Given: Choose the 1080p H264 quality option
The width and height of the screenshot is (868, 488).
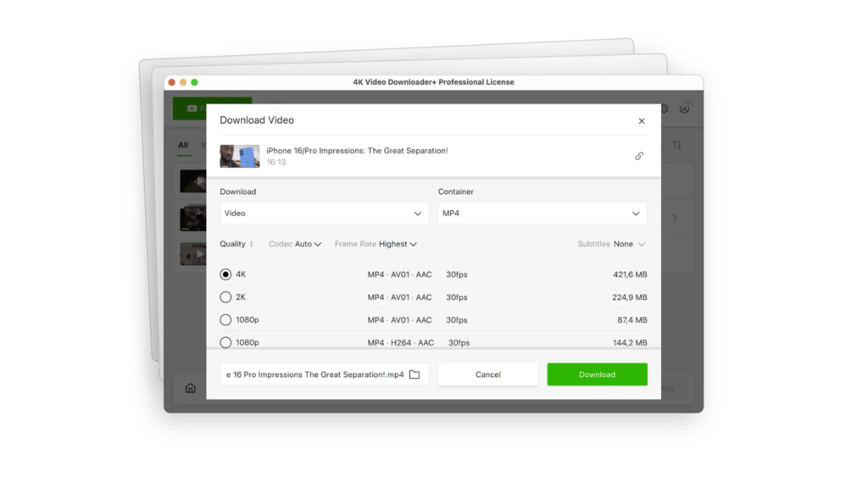Looking at the screenshot, I should coord(225,342).
